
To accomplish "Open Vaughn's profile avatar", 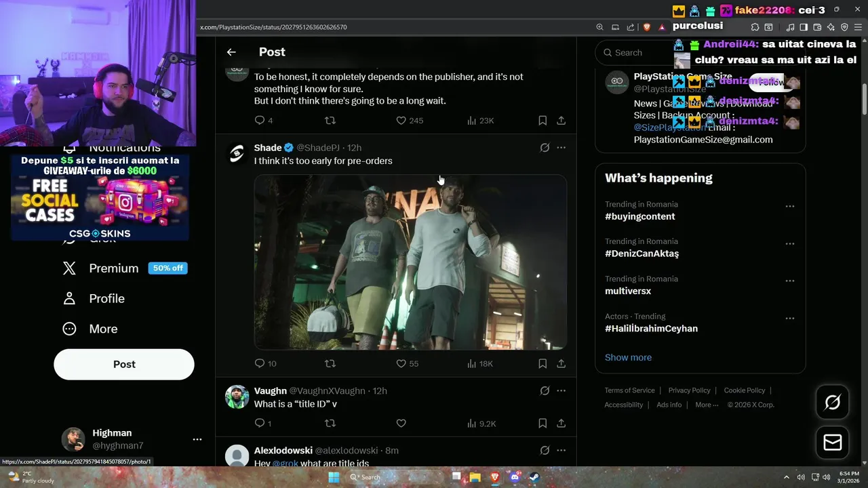I will tap(237, 397).
